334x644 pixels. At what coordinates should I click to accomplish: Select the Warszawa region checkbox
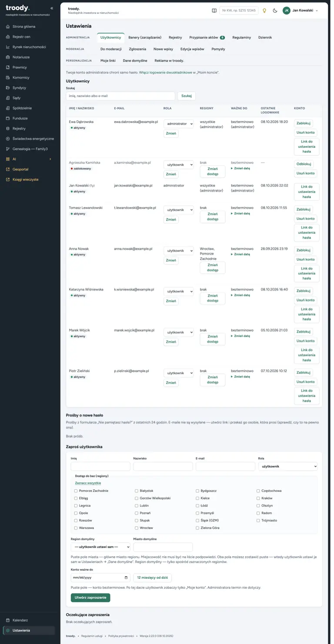click(76, 528)
